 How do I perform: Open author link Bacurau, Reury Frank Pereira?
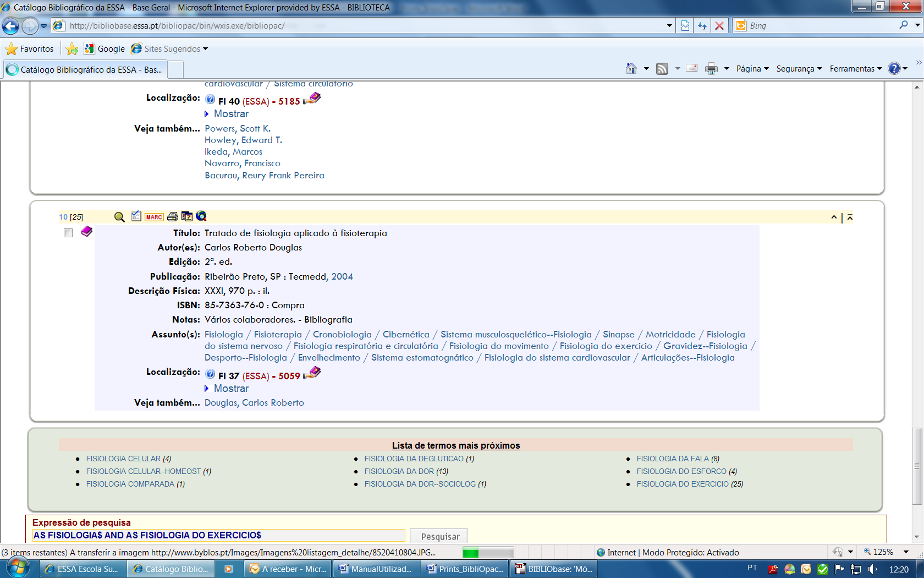click(265, 175)
